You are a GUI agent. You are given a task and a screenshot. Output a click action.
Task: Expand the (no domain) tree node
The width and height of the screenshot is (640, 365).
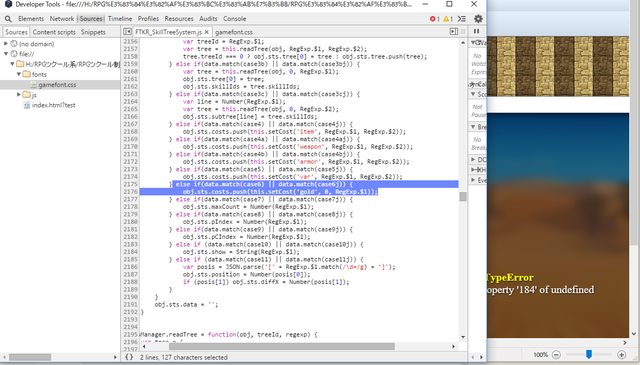(x=6, y=44)
